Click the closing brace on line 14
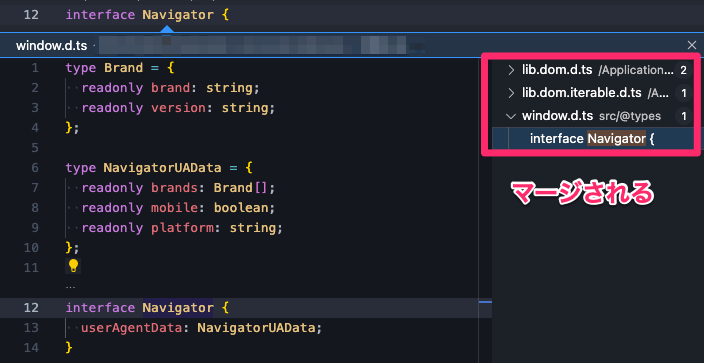 [x=69, y=347]
